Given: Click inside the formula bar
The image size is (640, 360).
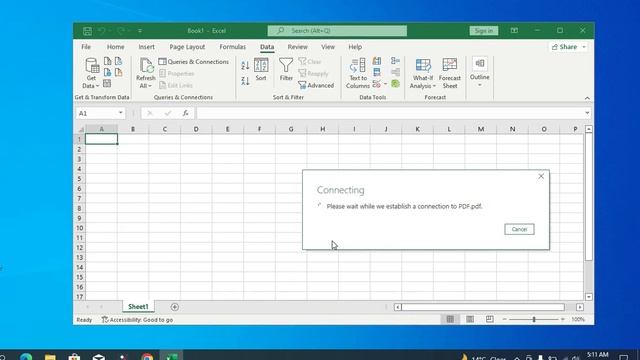Looking at the screenshot, I should click(390, 113).
